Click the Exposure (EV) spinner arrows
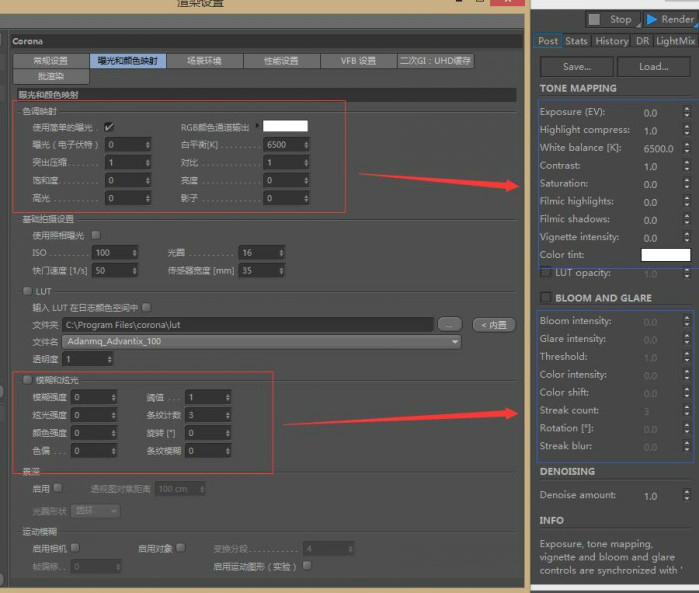Image resolution: width=699 pixels, height=593 pixels. click(686, 113)
